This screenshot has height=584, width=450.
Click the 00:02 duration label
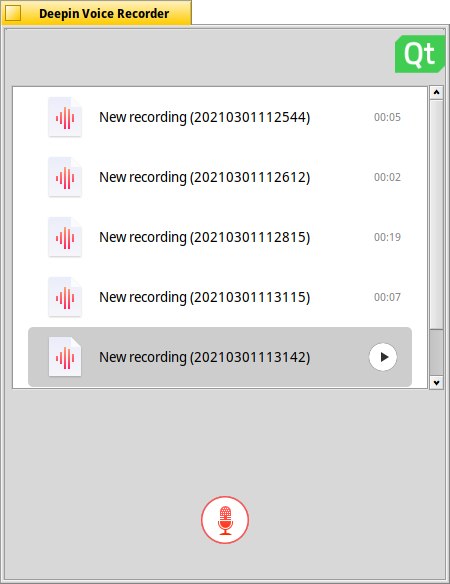tap(387, 177)
